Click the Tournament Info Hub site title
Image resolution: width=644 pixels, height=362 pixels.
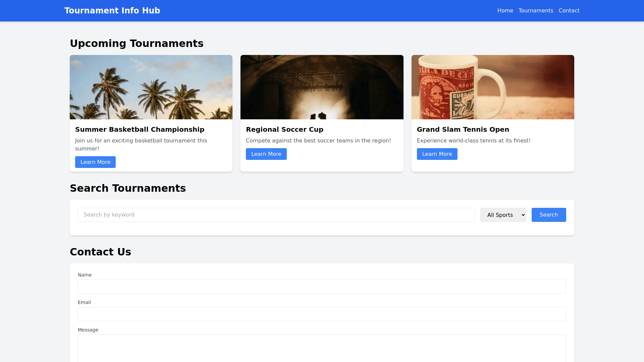coord(112,11)
